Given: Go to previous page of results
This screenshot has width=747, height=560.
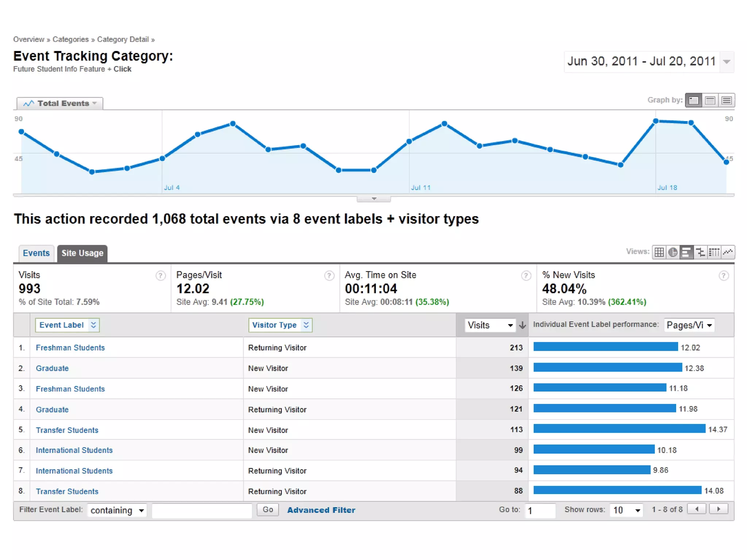Looking at the screenshot, I should 697,509.
